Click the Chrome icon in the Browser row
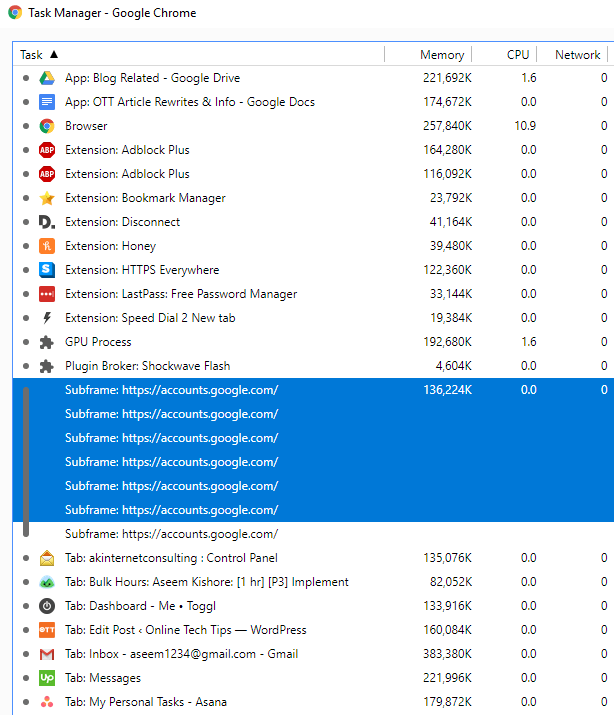The image size is (614, 715). (46, 126)
